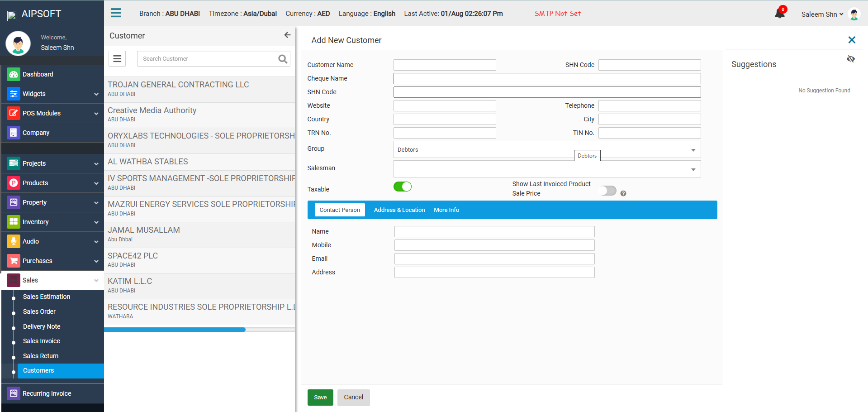The height and width of the screenshot is (412, 868).
Task: Click the customer list horizontal scrollbar
Action: pyautogui.click(x=175, y=330)
